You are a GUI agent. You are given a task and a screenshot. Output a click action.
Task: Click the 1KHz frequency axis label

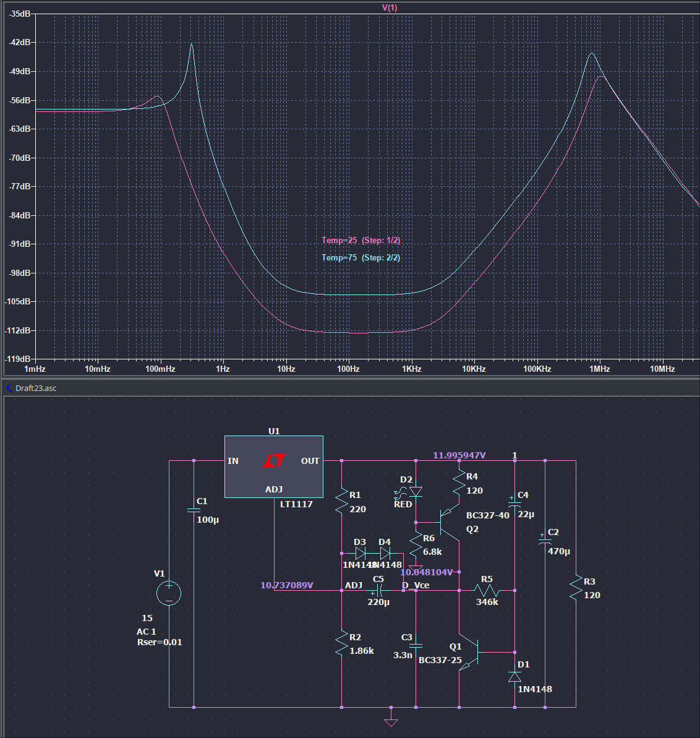(412, 369)
